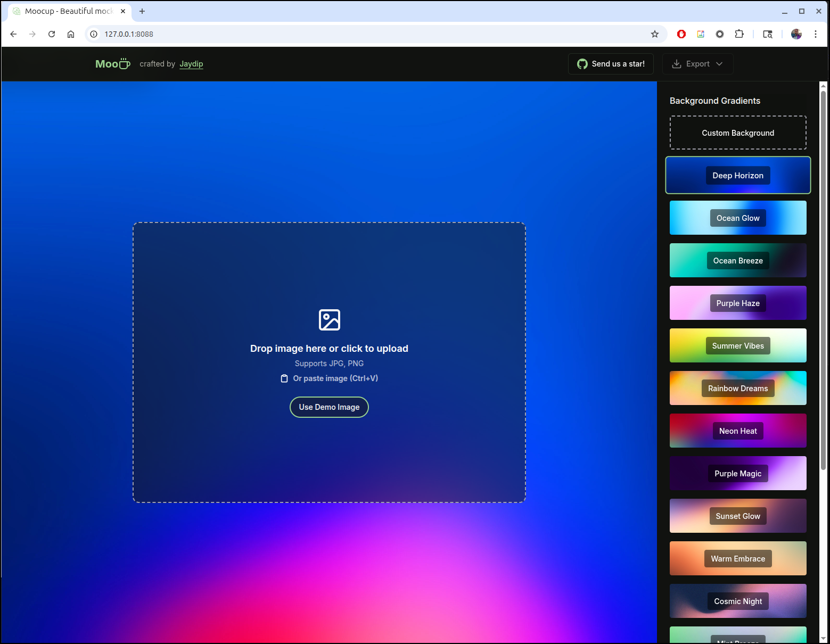Click the image upload icon in the drop zone
This screenshot has width=830, height=644.
pyautogui.click(x=329, y=320)
